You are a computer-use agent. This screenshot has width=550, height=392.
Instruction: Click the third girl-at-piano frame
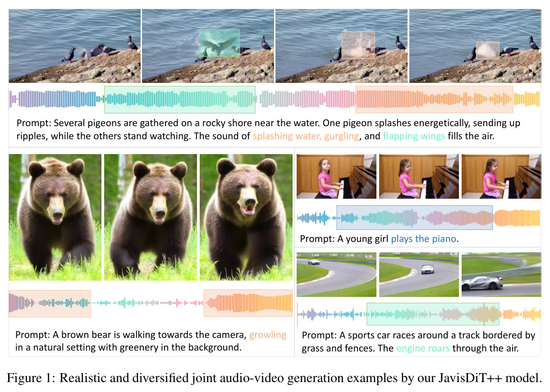(x=501, y=176)
